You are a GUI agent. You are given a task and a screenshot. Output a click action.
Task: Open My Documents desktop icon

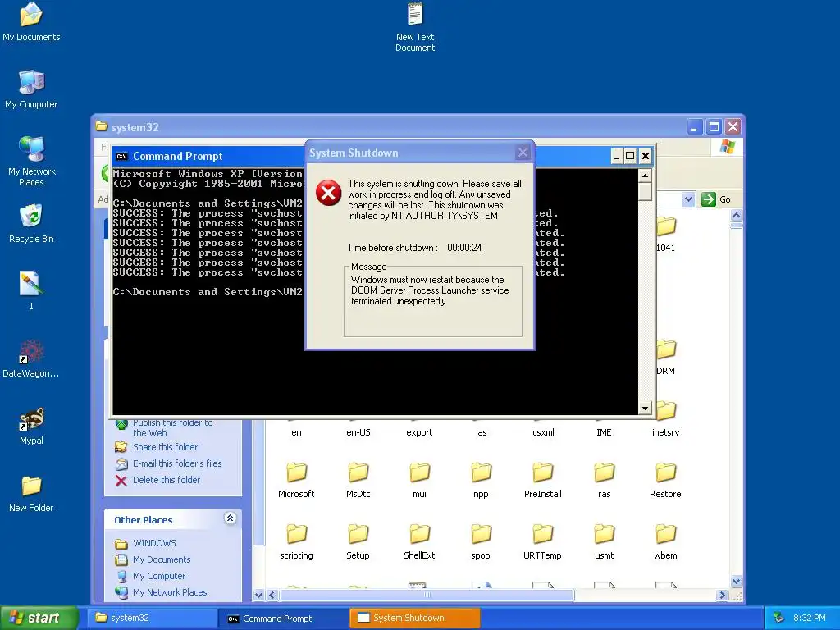point(31,21)
